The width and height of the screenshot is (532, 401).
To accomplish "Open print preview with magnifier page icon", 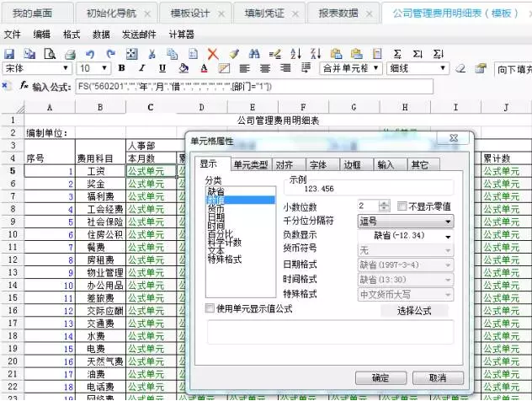I will click(x=50, y=54).
